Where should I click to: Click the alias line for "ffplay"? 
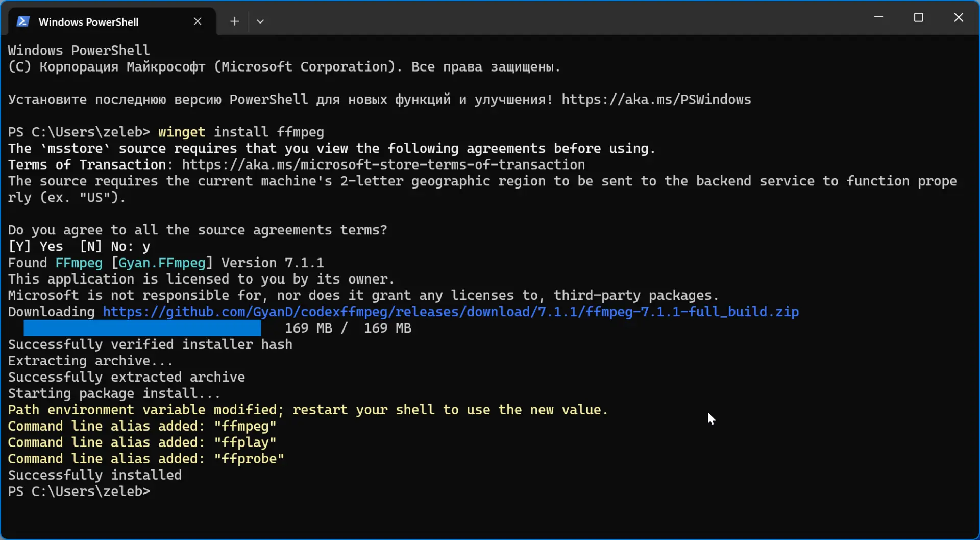pyautogui.click(x=142, y=443)
